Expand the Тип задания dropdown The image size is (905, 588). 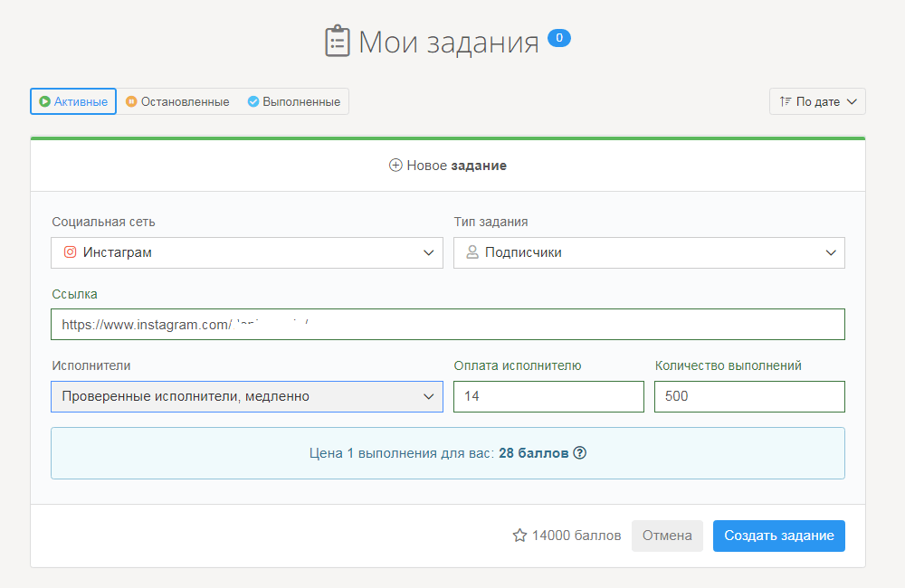(649, 253)
